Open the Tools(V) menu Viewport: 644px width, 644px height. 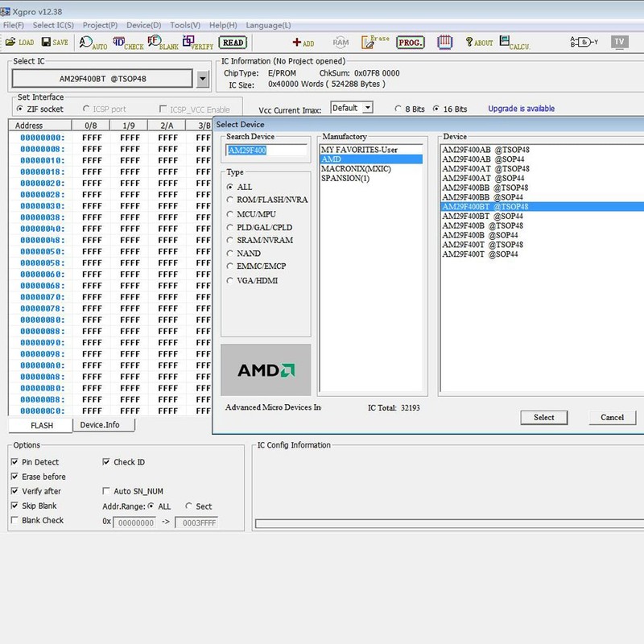pos(185,25)
